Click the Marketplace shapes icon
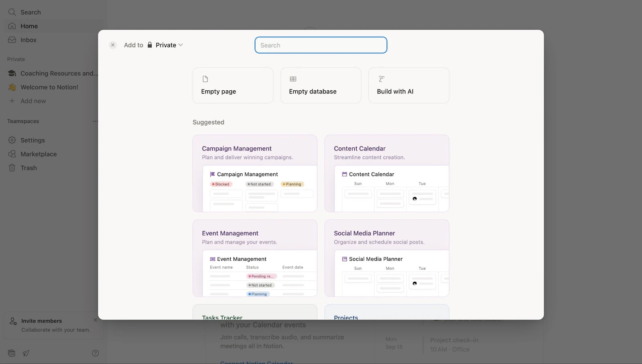The width and height of the screenshot is (642, 364). (12, 154)
